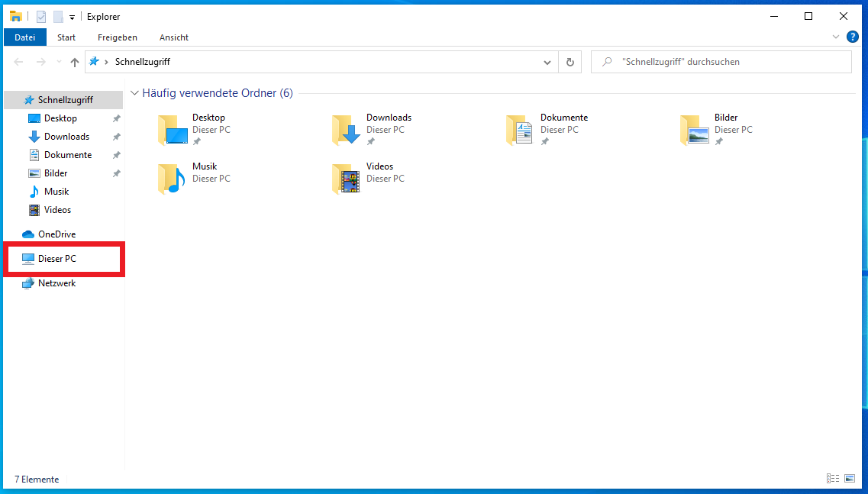Open the Musik folder icon
The height and width of the screenshot is (494, 868).
click(173, 179)
